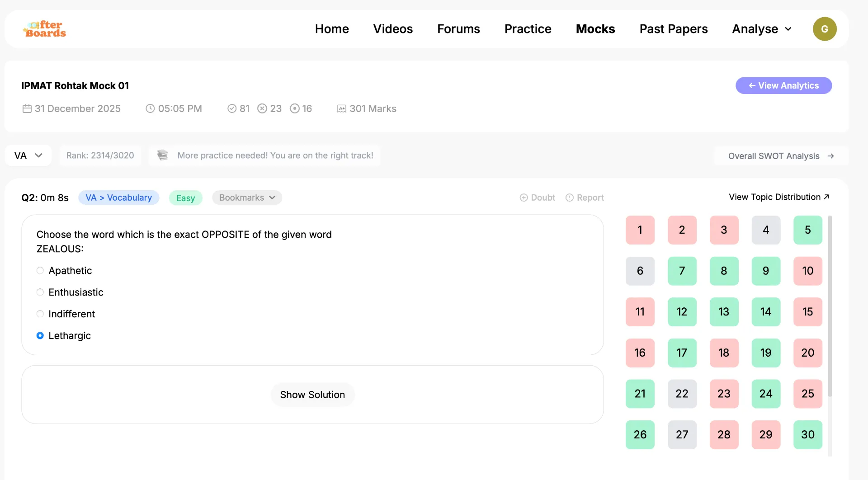
Task: Jump to question 2 in the palette
Action: click(682, 230)
